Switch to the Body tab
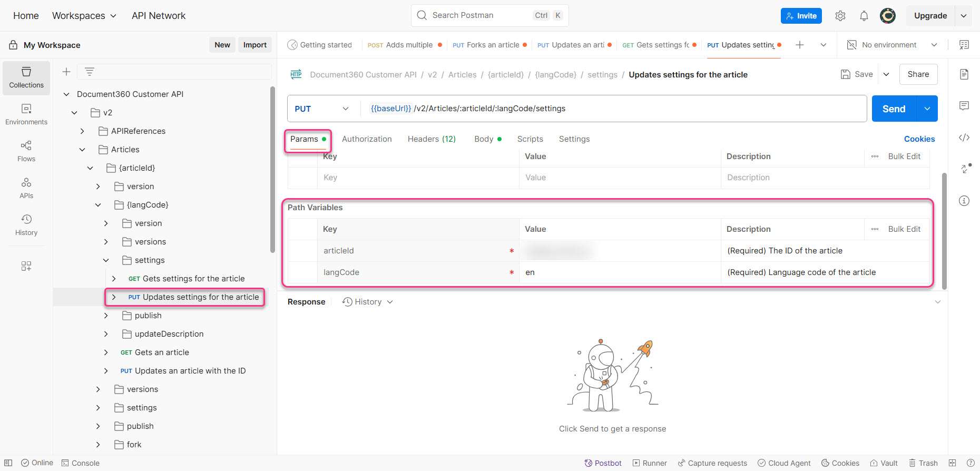This screenshot has width=980, height=471. coord(487,139)
